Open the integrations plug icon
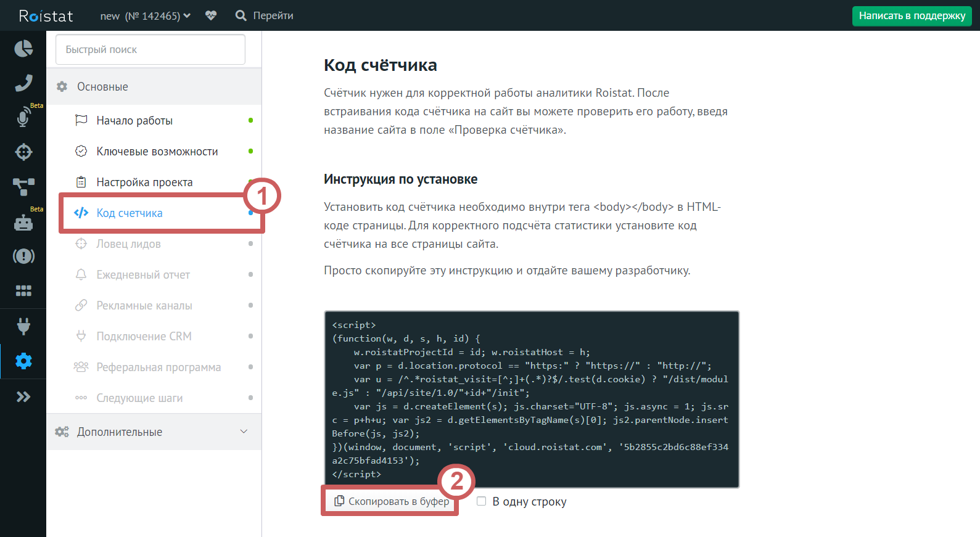Viewport: 980px width, 537px height. (x=23, y=326)
